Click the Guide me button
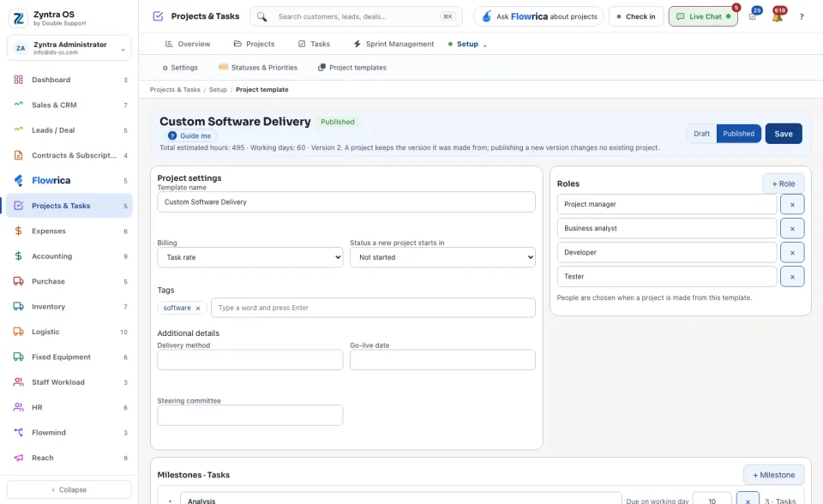This screenshot has height=504, width=823. click(x=189, y=136)
